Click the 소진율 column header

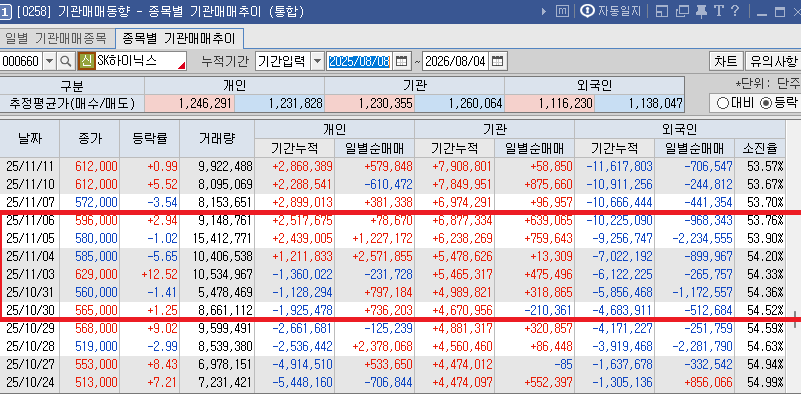pos(760,148)
